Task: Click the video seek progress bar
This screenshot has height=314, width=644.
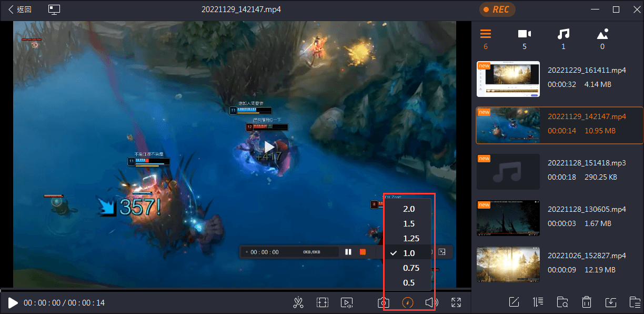Action: 235,290
